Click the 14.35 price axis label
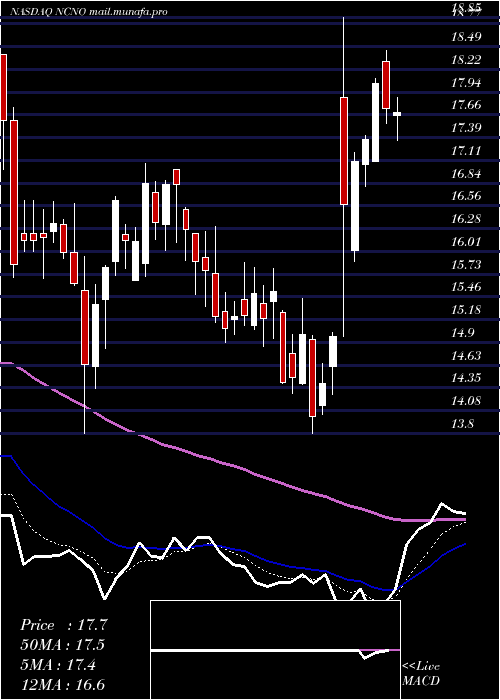The width and height of the screenshot is (500, 700). pyautogui.click(x=466, y=378)
